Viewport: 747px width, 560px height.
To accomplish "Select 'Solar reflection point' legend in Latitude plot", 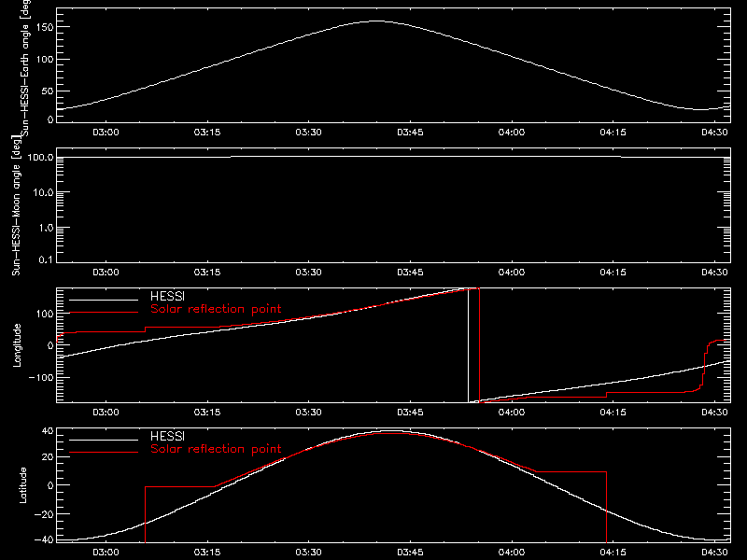I will pos(216,449).
